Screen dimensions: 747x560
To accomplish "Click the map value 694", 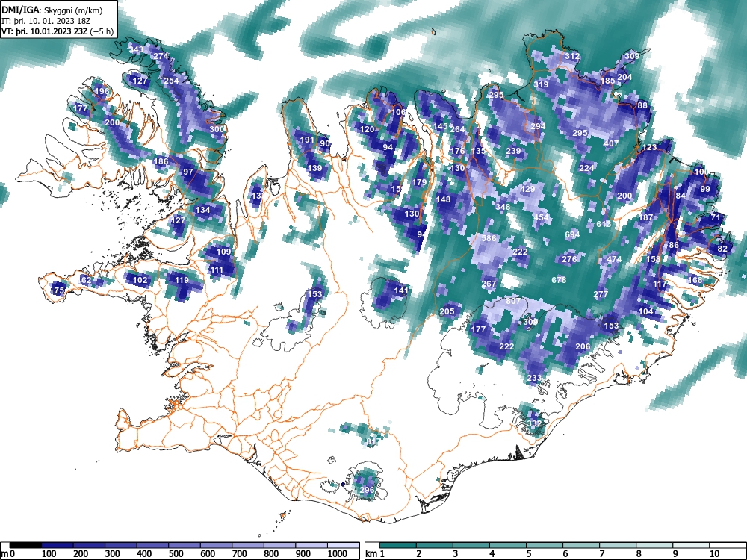I will [x=572, y=234].
